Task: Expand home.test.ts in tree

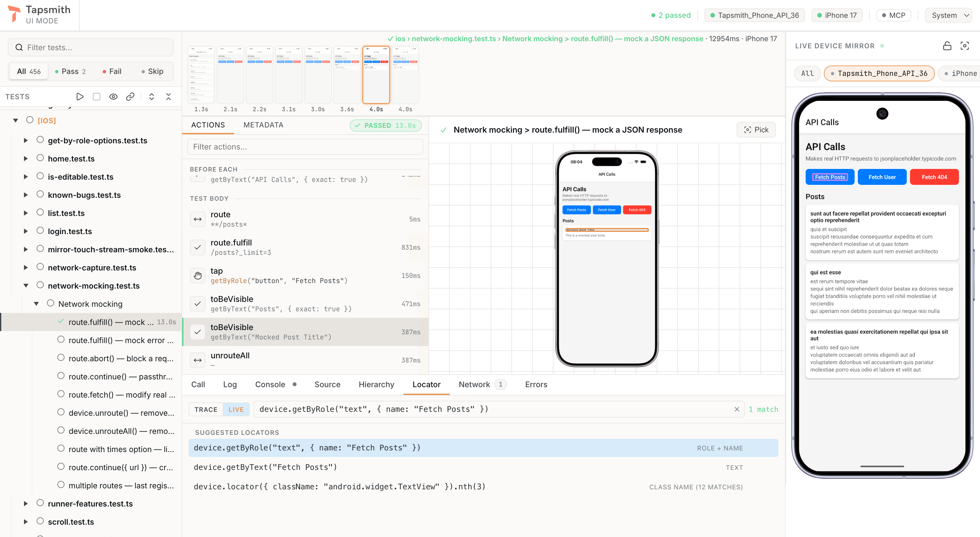Action: click(26, 159)
